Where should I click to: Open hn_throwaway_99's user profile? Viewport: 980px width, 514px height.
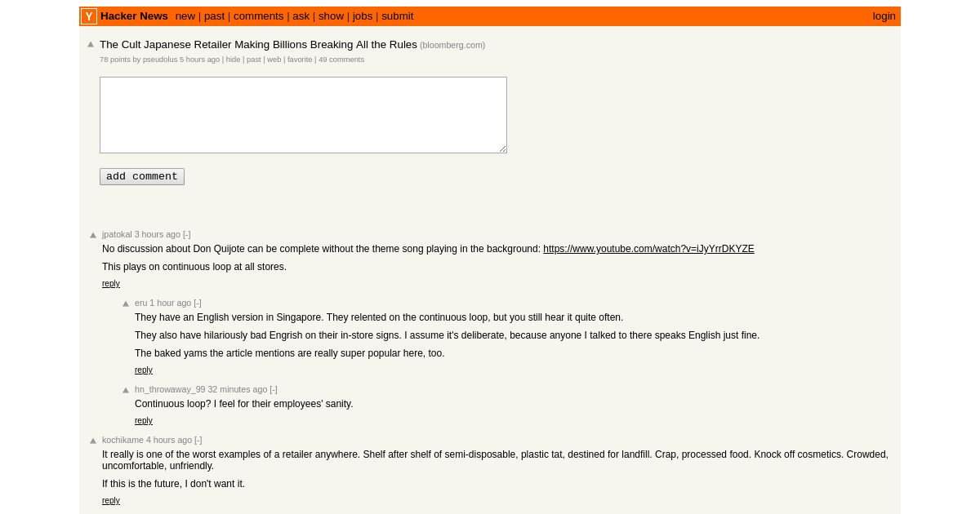170,389
